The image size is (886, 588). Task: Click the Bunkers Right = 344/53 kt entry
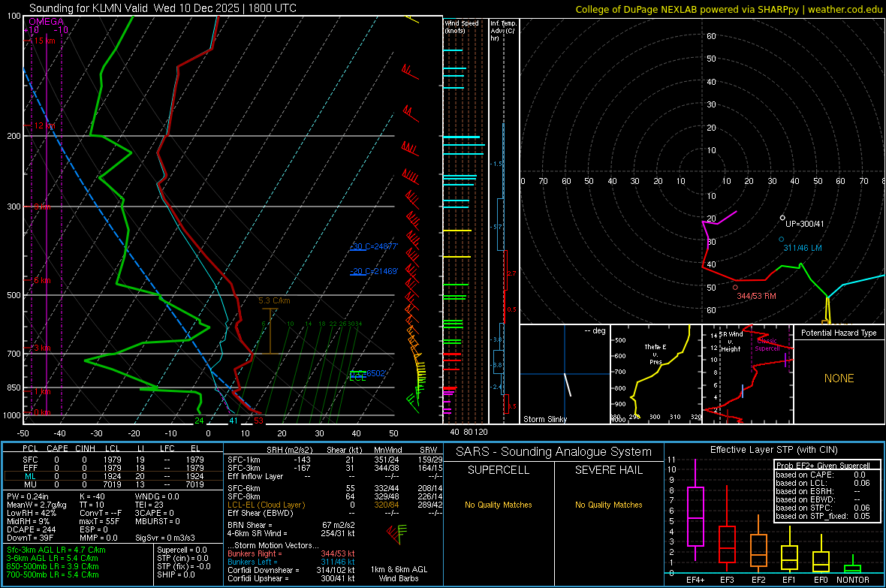[291, 553]
